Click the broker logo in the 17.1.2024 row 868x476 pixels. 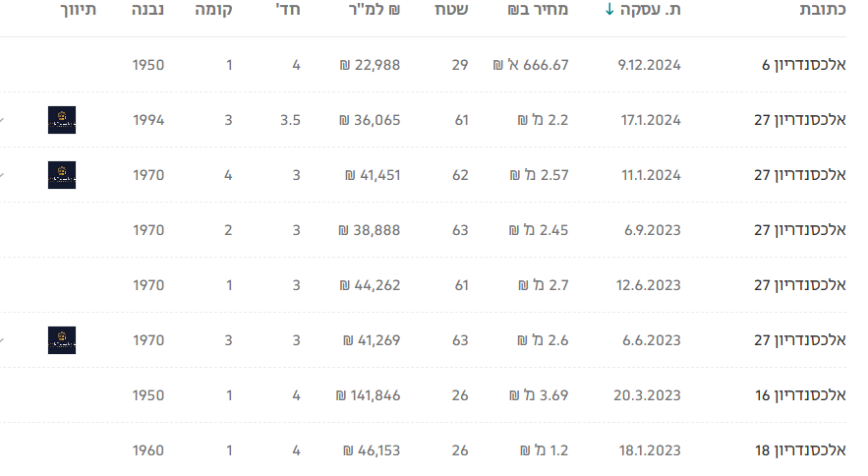point(62,120)
